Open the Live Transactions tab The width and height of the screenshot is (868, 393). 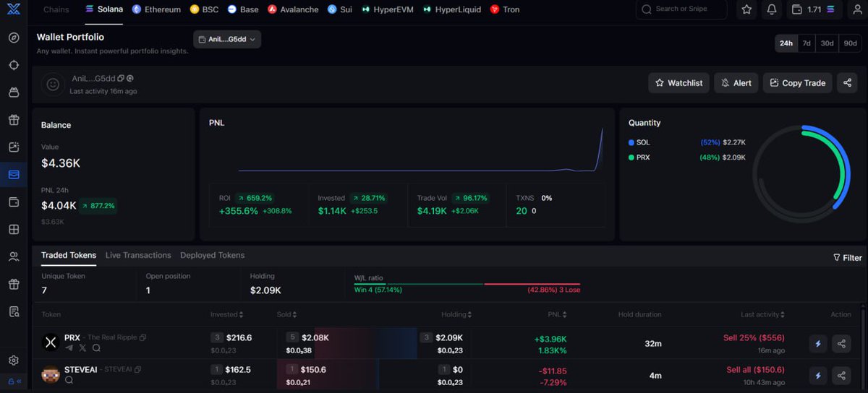(x=138, y=255)
